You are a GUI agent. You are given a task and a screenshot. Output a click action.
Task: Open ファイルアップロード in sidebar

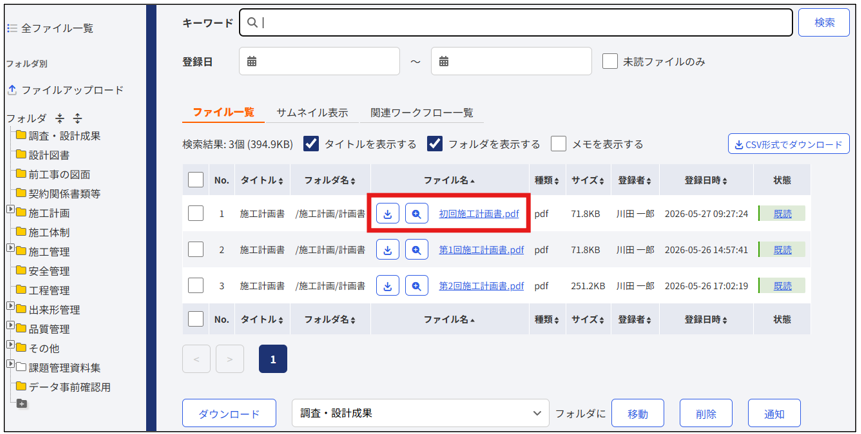point(72,90)
